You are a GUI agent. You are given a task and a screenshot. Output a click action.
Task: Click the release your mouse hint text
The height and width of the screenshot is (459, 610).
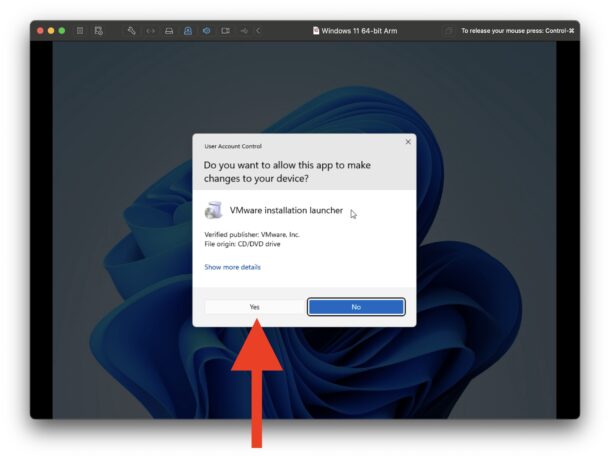click(518, 31)
